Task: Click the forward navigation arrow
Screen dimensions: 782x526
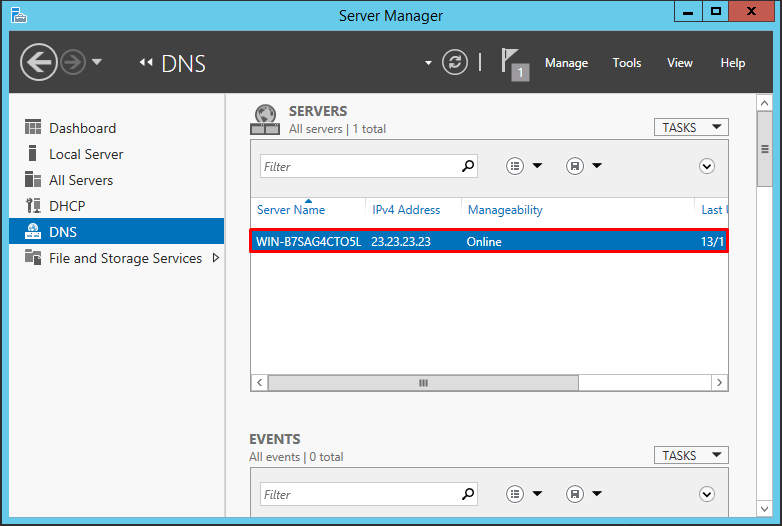Action: (73, 62)
